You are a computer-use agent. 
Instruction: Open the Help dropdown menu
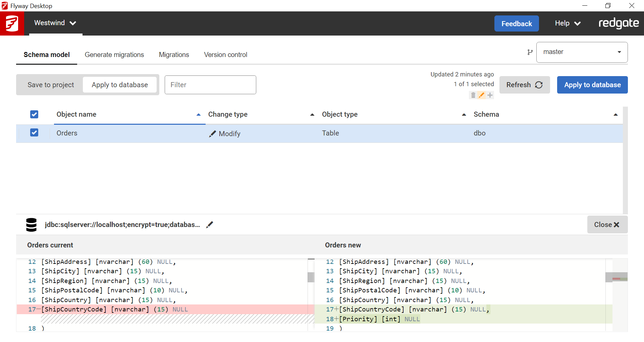coord(567,23)
